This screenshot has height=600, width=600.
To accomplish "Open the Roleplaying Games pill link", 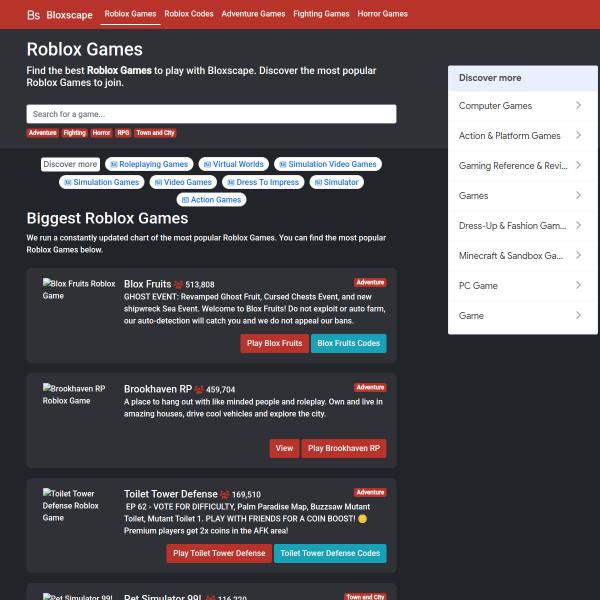I will (149, 164).
